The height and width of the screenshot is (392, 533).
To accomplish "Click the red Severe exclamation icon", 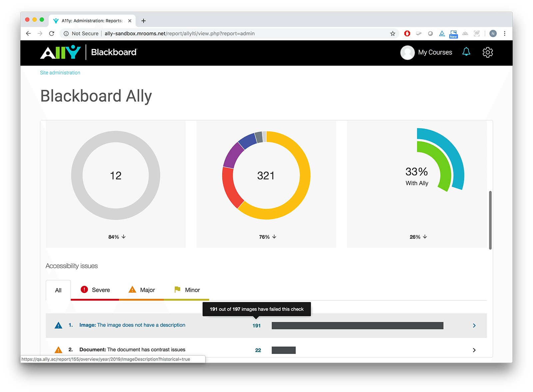I will click(x=84, y=289).
